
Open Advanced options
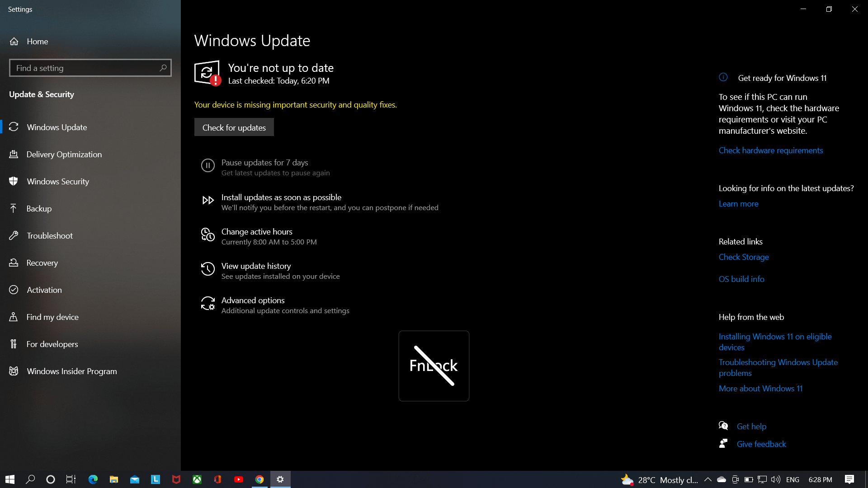point(276,305)
